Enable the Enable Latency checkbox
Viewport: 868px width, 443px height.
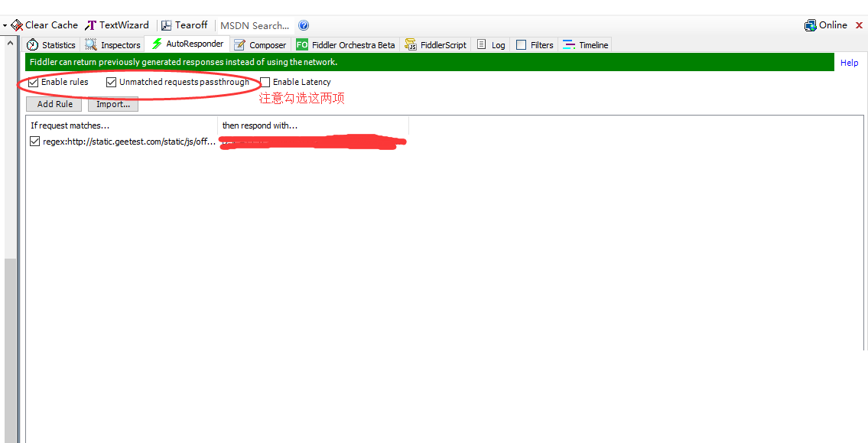[265, 82]
